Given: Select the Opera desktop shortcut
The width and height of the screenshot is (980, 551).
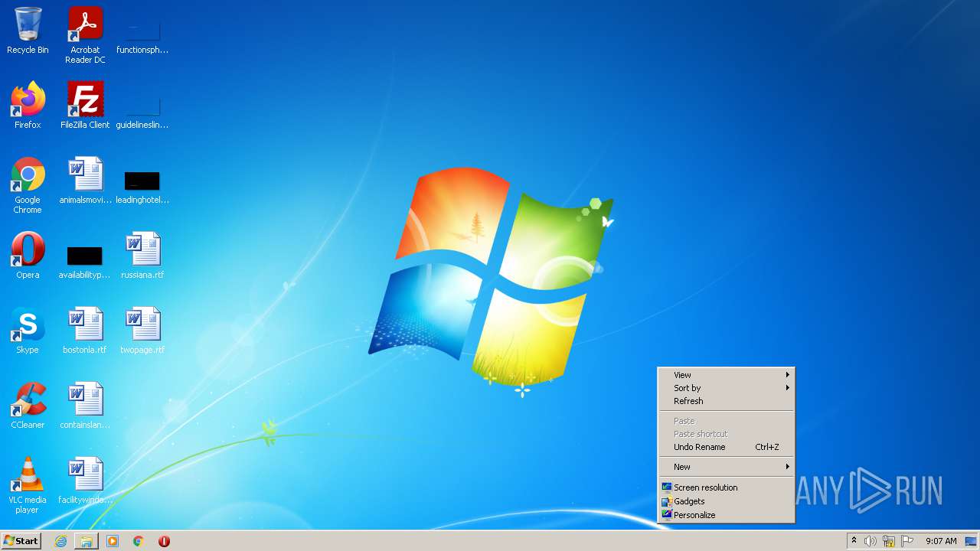Looking at the screenshot, I should [28, 256].
